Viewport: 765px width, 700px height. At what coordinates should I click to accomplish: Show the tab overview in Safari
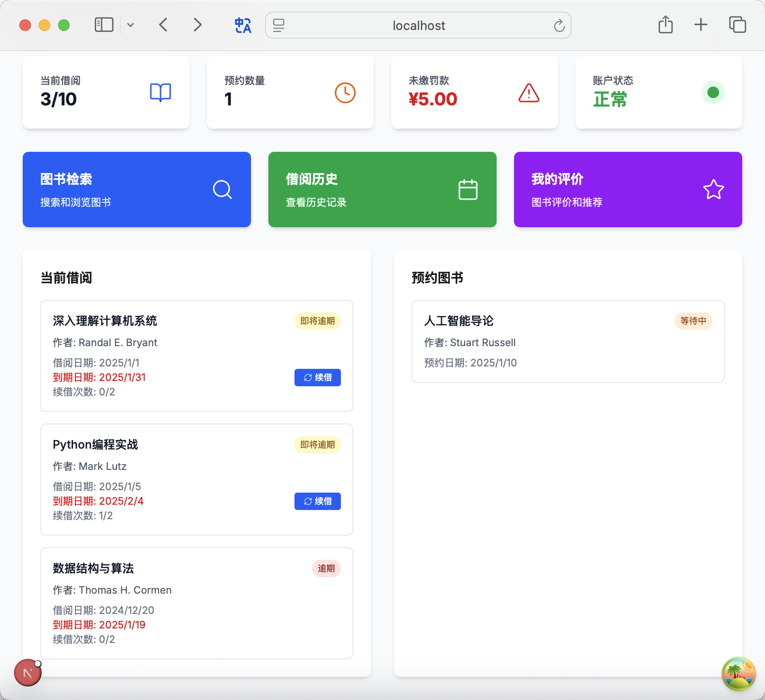[x=737, y=25]
